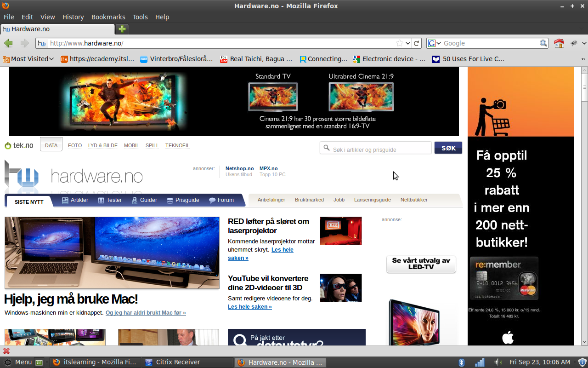Image resolution: width=588 pixels, height=368 pixels.
Task: Click the shield icon in system tray
Action: point(582,362)
